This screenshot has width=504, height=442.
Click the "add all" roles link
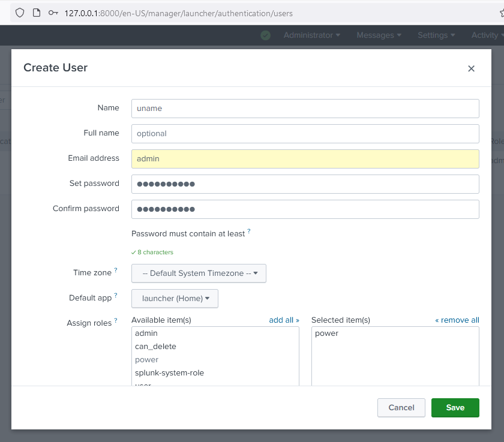[284, 320]
